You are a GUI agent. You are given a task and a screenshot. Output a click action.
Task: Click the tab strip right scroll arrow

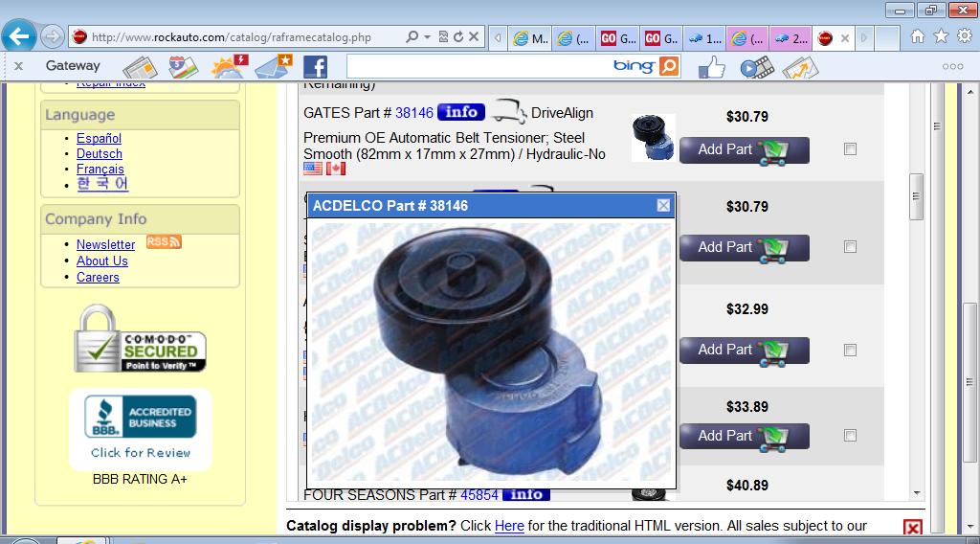click(864, 38)
